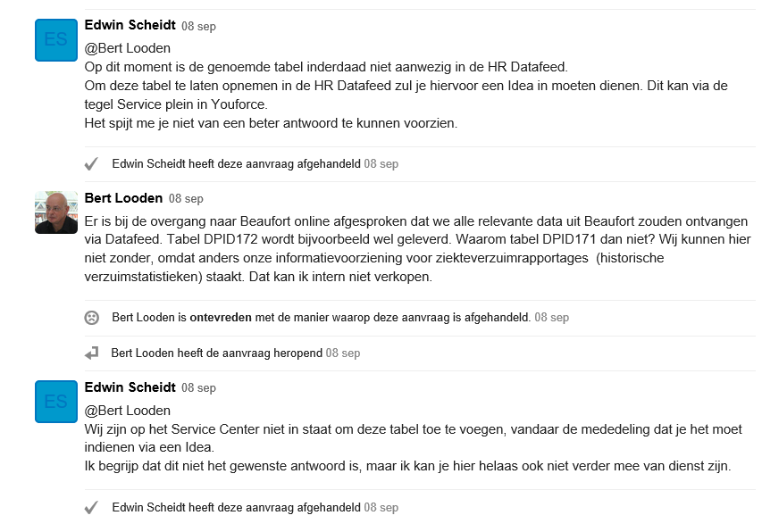Click the sad face 'ontevreden' icon
The width and height of the screenshot is (762, 532).
[x=91, y=318]
